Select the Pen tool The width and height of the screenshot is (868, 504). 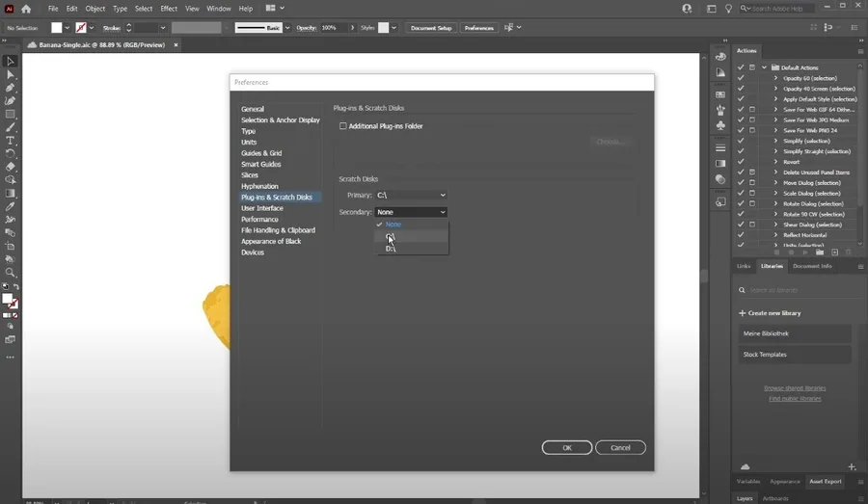10,88
